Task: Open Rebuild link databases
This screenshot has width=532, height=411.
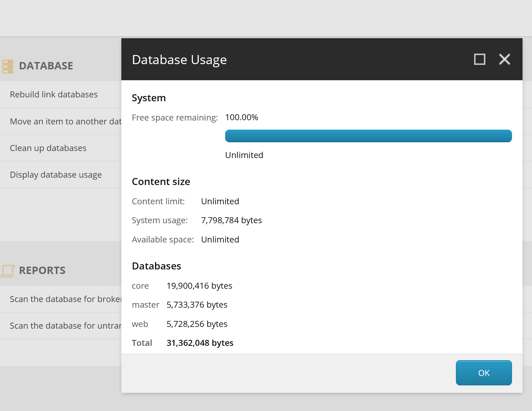Action: pos(54,95)
